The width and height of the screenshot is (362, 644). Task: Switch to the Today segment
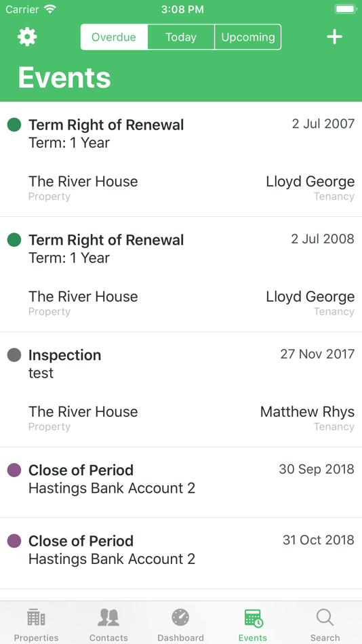tap(181, 37)
